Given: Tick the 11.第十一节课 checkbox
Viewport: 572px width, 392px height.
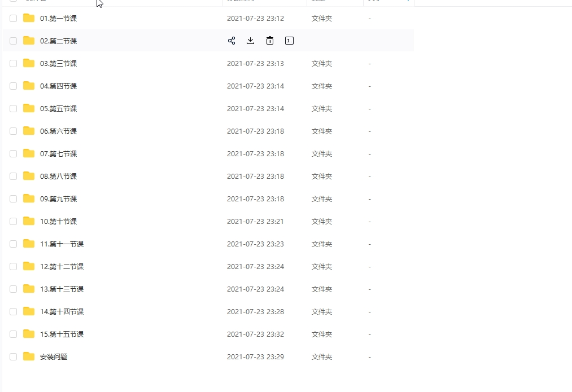Looking at the screenshot, I should click(13, 244).
